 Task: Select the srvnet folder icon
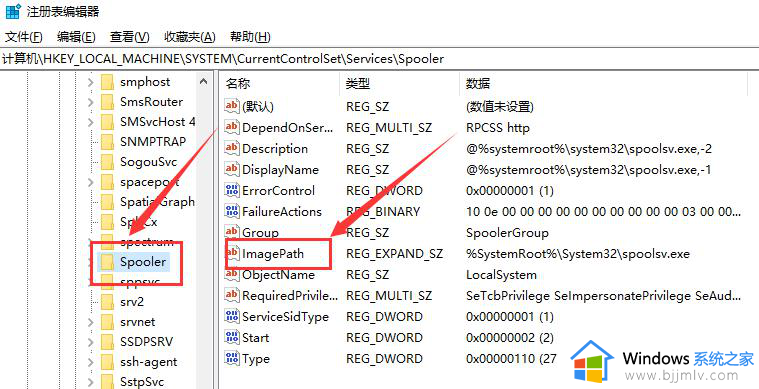[107, 322]
